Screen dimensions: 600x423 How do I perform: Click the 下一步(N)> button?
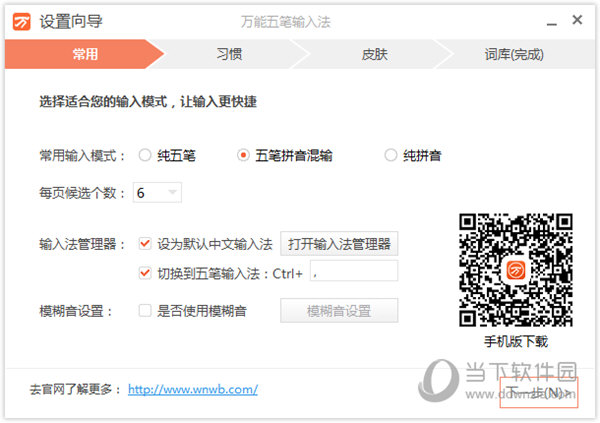[539, 393]
